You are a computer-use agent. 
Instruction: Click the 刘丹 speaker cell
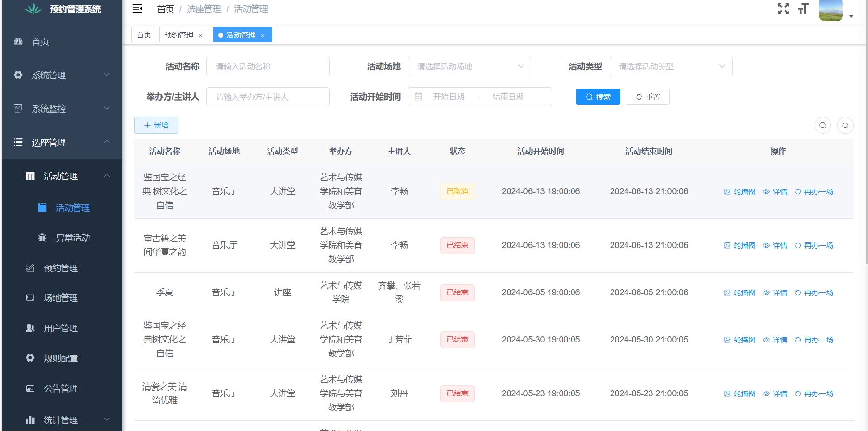pyautogui.click(x=399, y=393)
